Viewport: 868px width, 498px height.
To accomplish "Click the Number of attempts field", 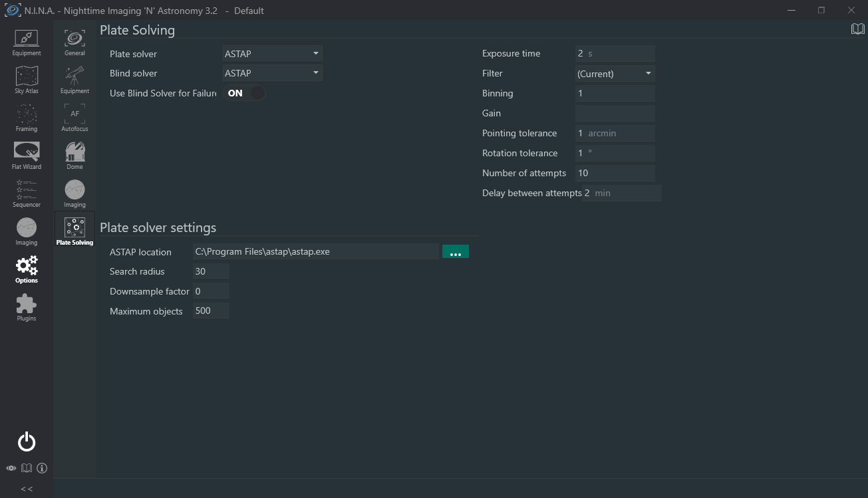I will pyautogui.click(x=615, y=173).
